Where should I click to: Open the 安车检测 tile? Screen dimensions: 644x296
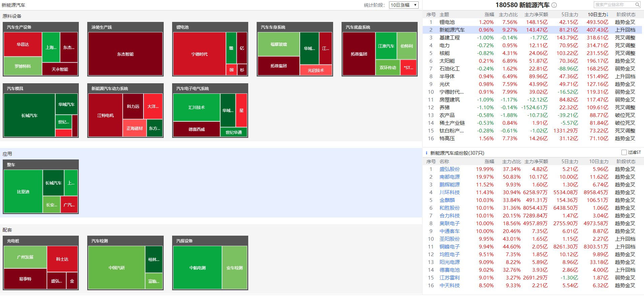click(x=234, y=268)
